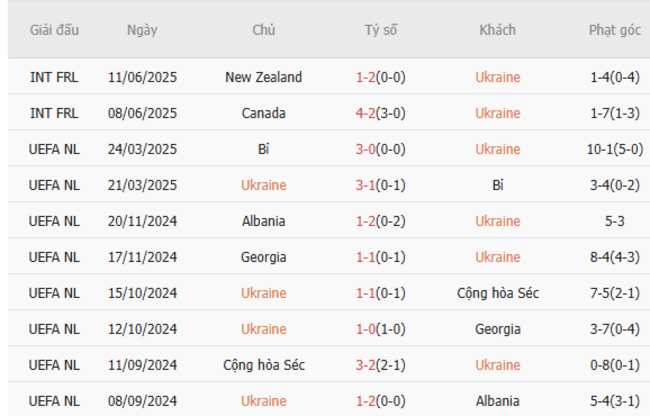Click the date 08/09/2024
The width and height of the screenshot is (650, 416).
(142, 401)
